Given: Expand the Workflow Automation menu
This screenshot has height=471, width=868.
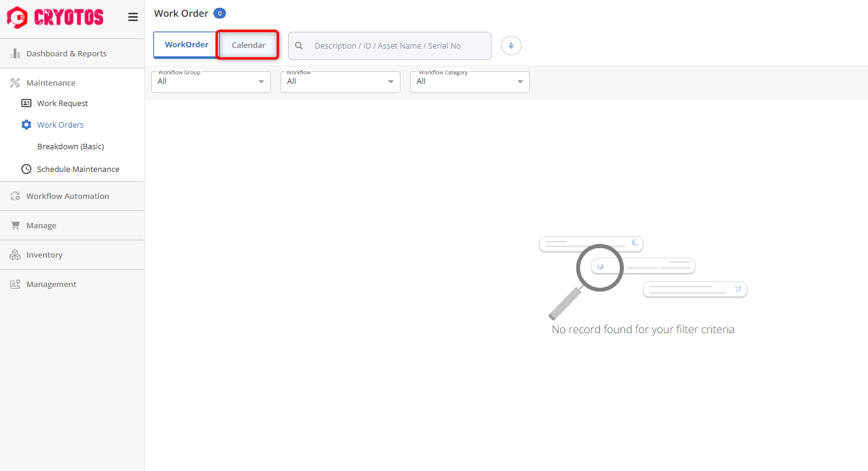Looking at the screenshot, I should coord(67,196).
